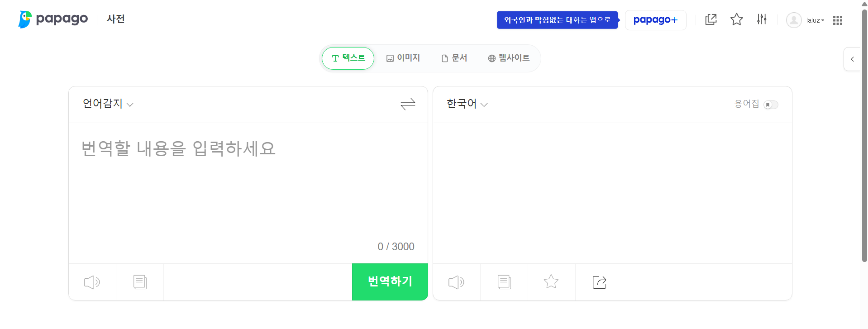Switch to the 웹사이트 translation tab
The height and width of the screenshot is (329, 868).
(x=509, y=58)
